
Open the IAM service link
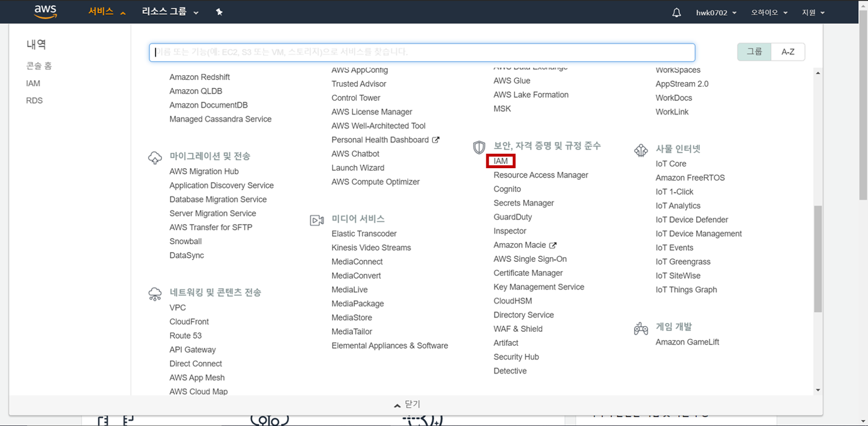pos(501,161)
